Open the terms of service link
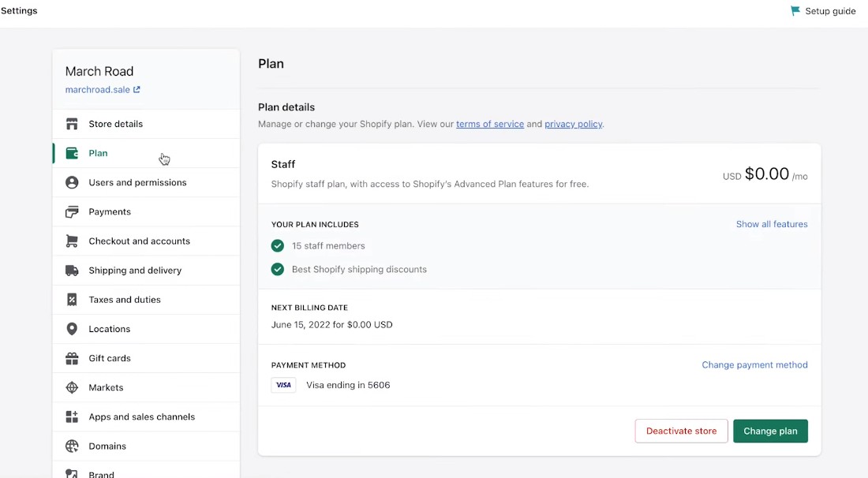The image size is (868, 478). pos(490,124)
